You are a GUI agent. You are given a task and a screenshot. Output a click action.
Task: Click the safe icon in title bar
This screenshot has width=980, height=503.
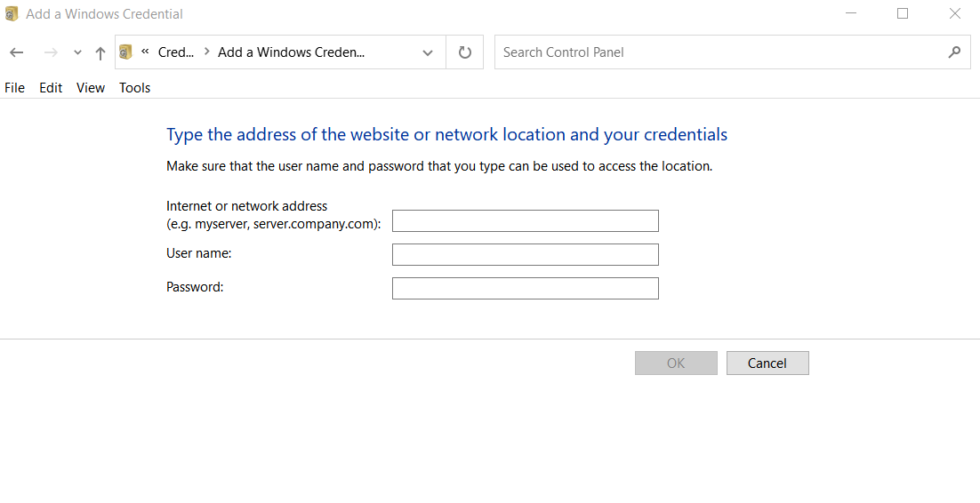click(12, 14)
